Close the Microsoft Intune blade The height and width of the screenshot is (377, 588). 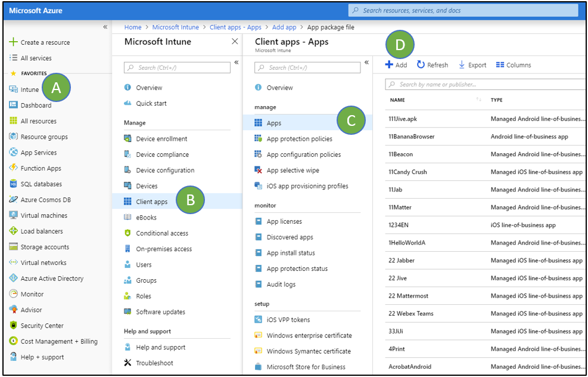click(234, 42)
